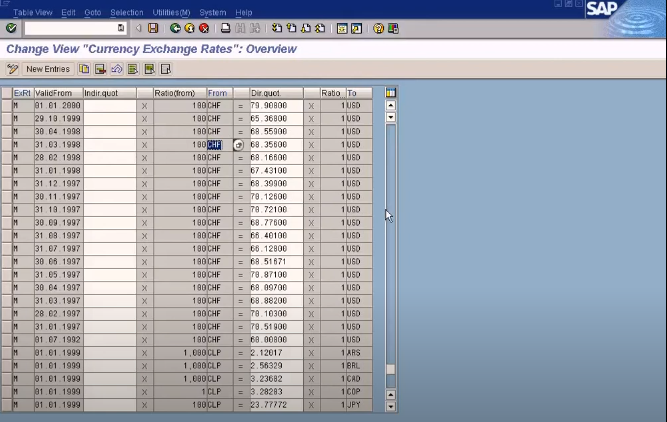Click bottommost scroll-down arrow of table scrollbar

coord(391,407)
